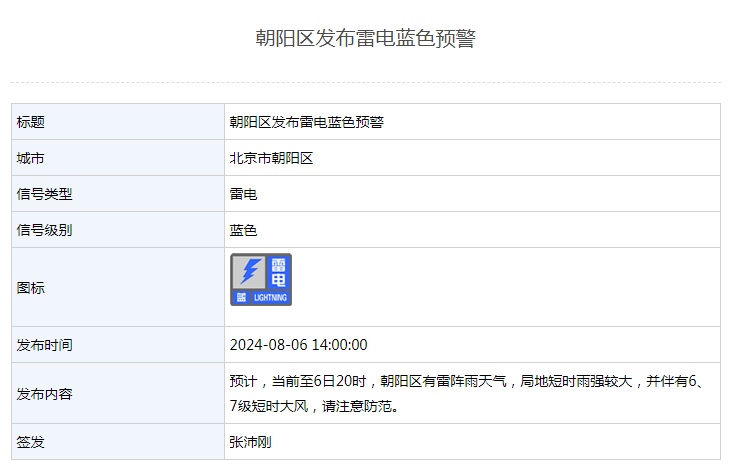The image size is (731, 469).
Task: Click the white 雷电 characters inside warning icon
Action: (x=278, y=273)
